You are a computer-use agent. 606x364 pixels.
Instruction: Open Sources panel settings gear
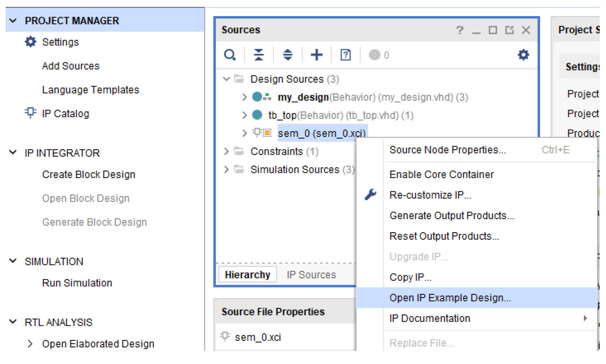click(523, 55)
